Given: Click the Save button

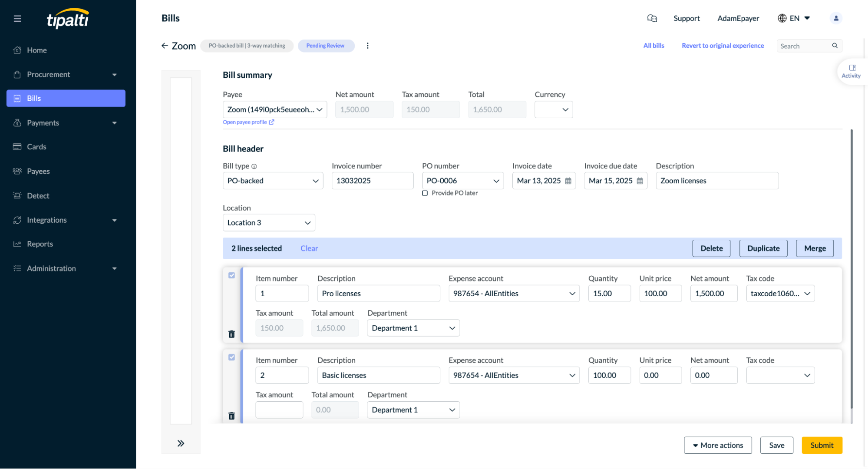Looking at the screenshot, I should click(776, 445).
